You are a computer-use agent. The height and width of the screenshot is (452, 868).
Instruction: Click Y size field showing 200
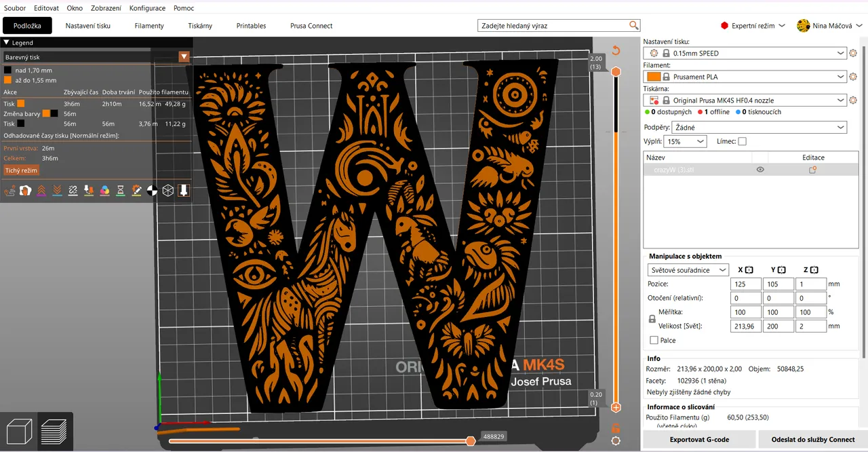778,326
